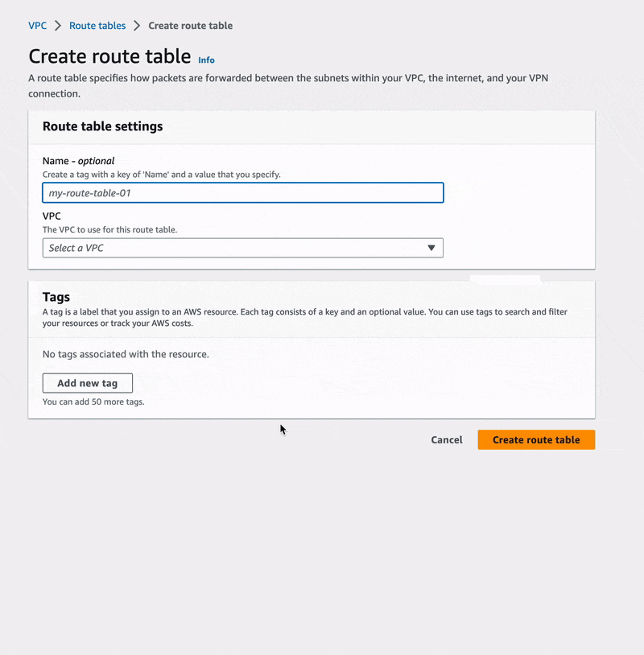This screenshot has height=655, width=644.
Task: Click the VPC breadcrumb link
Action: [x=37, y=26]
